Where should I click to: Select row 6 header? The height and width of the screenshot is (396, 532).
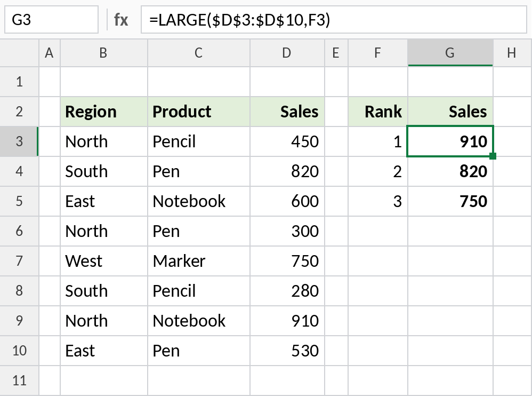19,231
